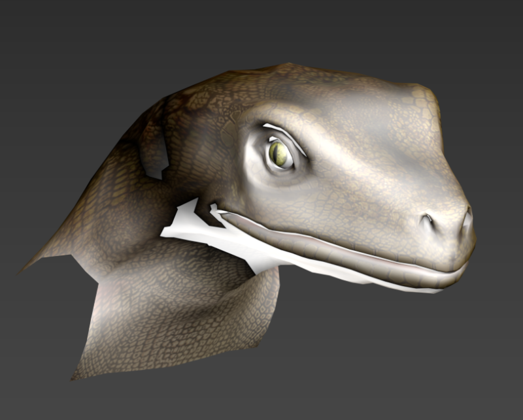Click the white untextured eyelid sliver above eye
The image size is (523, 420).
point(284,137)
